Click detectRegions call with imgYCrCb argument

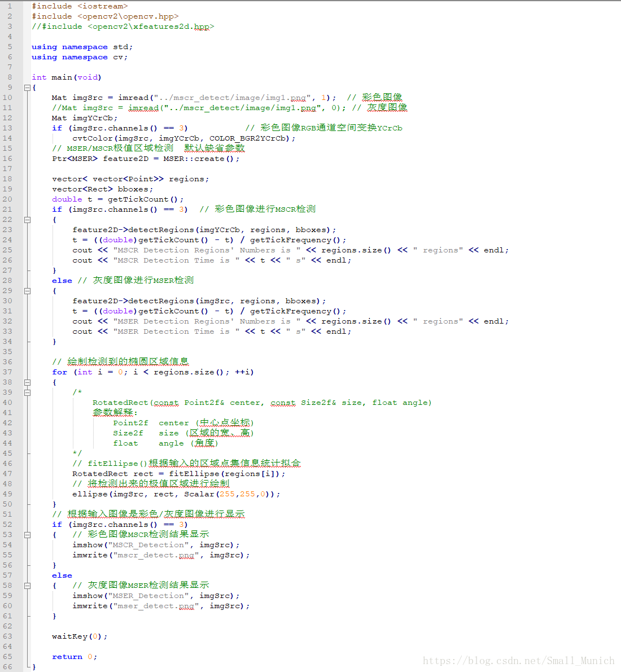204,230
